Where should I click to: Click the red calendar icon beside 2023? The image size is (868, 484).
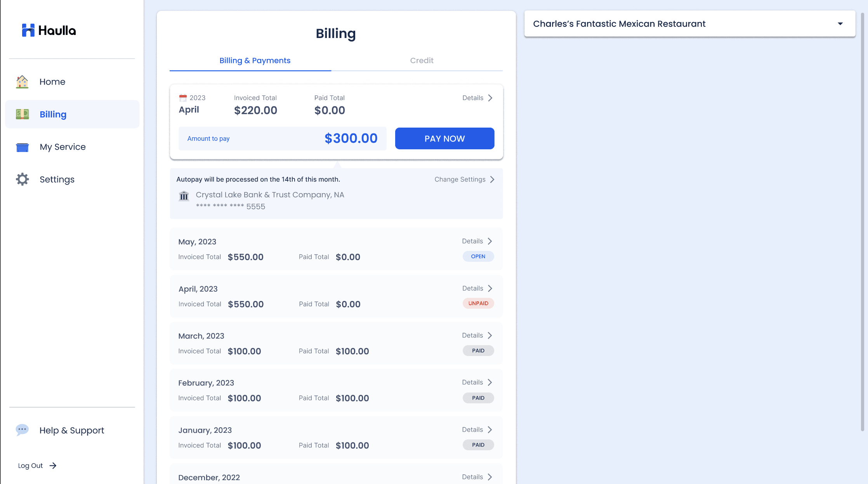tap(183, 98)
